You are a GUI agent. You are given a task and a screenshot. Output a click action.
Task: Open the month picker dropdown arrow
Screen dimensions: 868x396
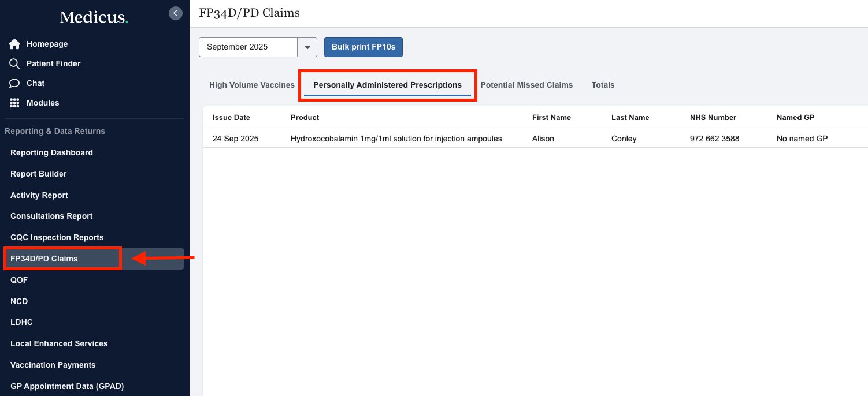click(x=307, y=47)
